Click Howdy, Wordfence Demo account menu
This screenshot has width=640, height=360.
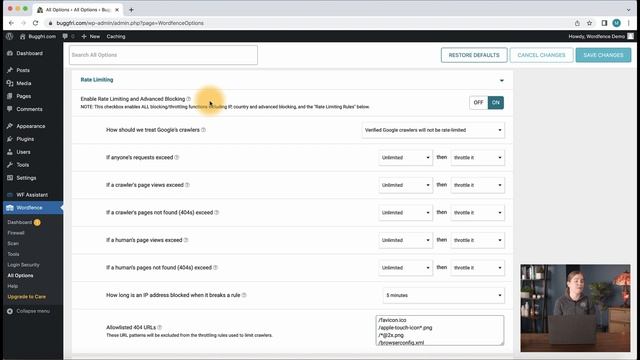click(x=601, y=36)
